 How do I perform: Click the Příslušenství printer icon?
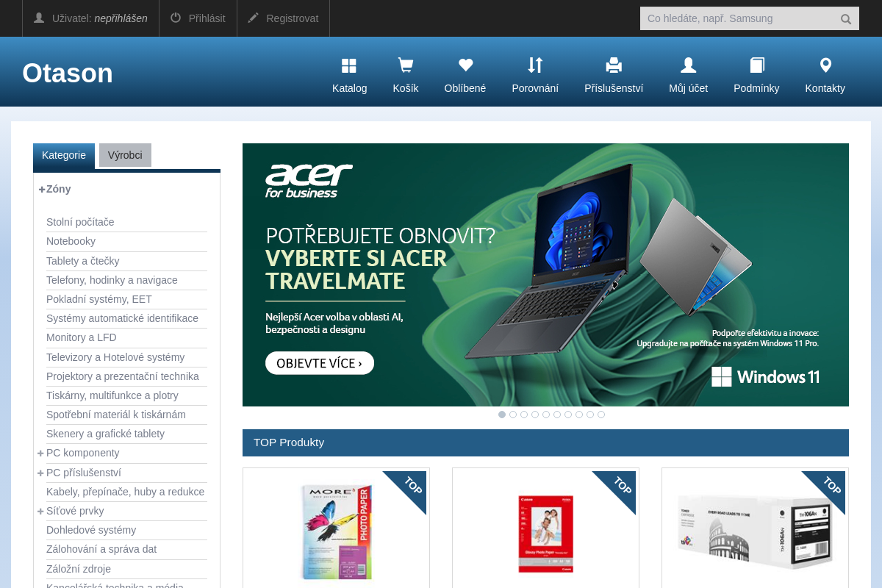614,66
